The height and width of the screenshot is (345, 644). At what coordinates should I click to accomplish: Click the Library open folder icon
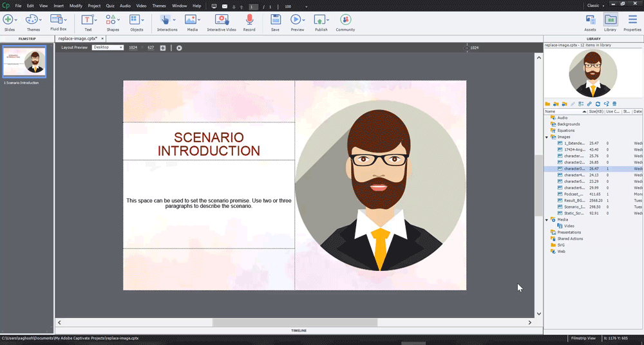point(547,104)
